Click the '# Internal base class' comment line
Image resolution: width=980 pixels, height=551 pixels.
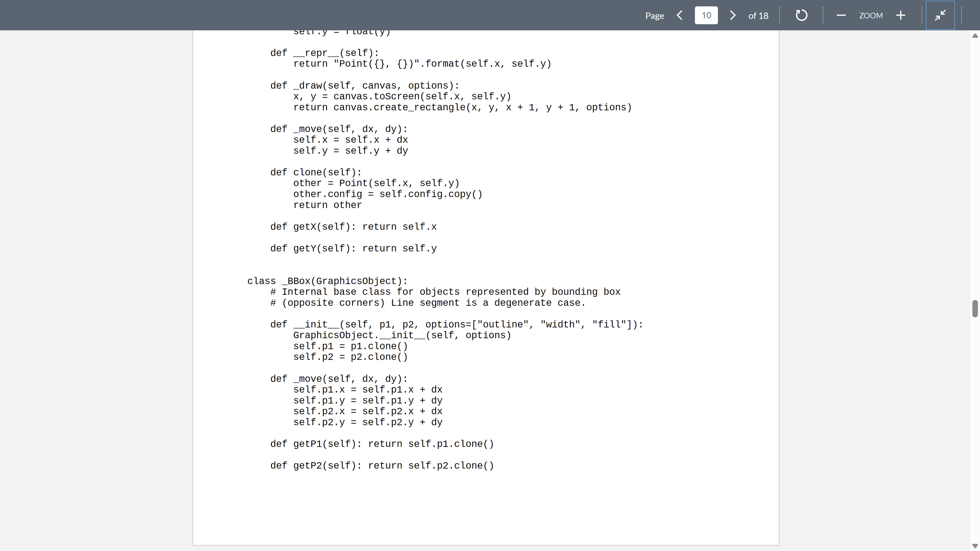(445, 292)
